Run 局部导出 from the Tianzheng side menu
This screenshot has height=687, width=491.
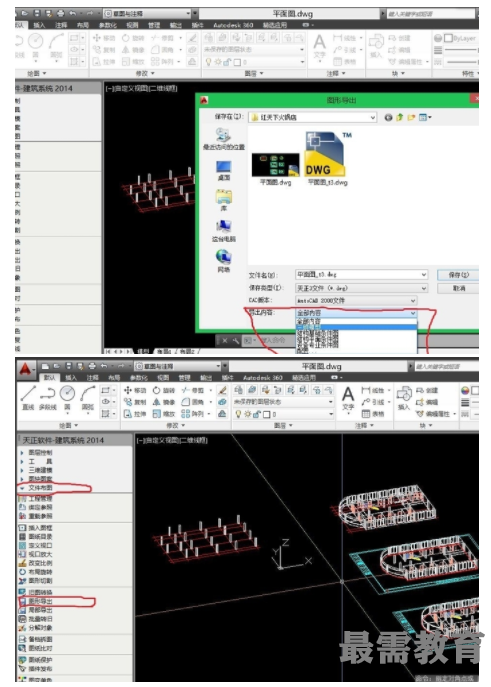pyautogui.click(x=36, y=610)
